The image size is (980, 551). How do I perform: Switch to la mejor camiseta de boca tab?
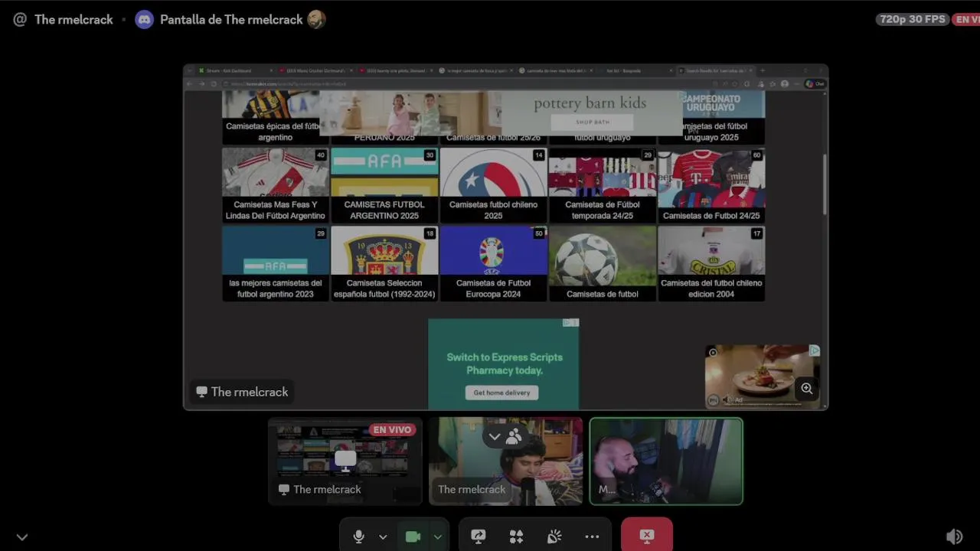tap(475, 70)
